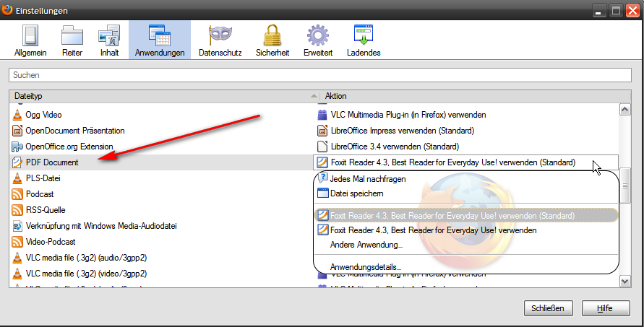
Task: Select the Video-Podcast row
Action: 161,242
